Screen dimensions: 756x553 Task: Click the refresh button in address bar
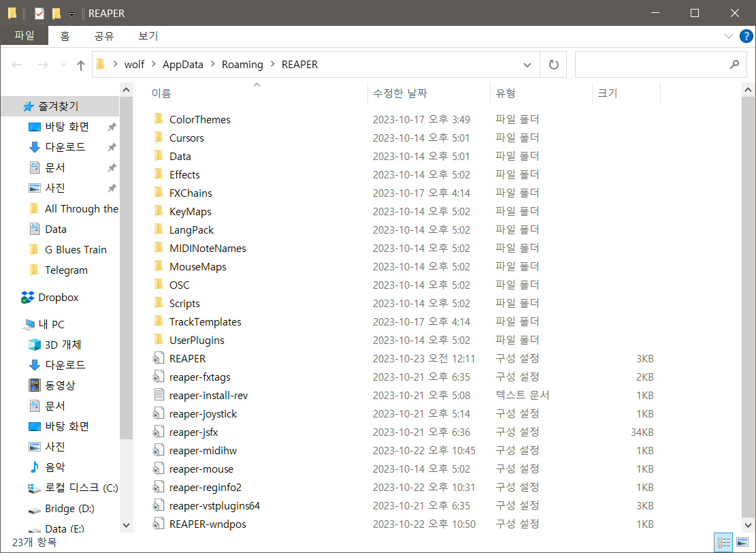pos(553,64)
